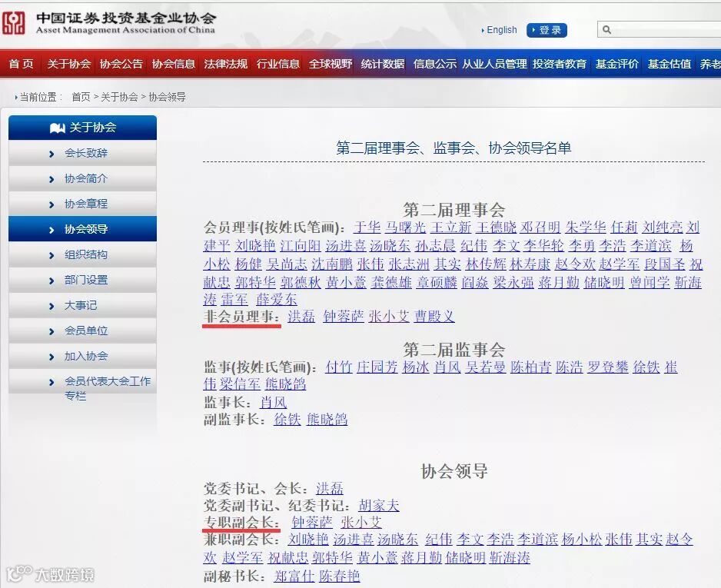Open the 协会信息 nav item
This screenshot has height=588, width=721.
pos(174,64)
